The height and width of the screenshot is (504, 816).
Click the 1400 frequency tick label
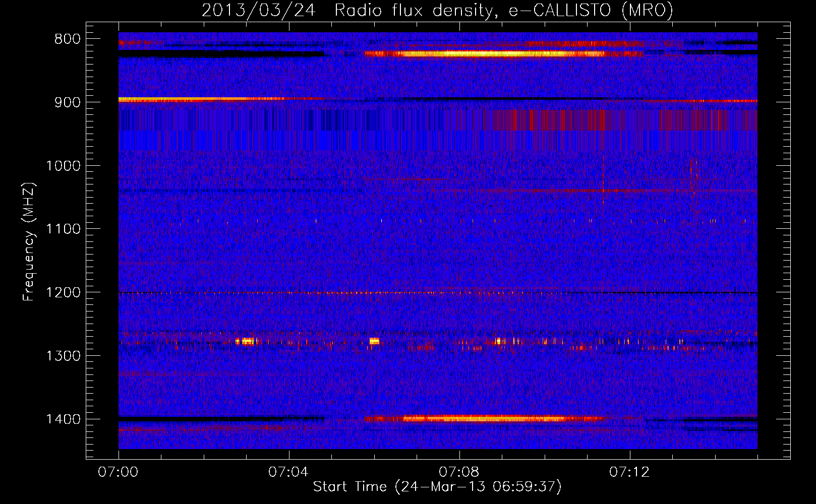pos(63,419)
